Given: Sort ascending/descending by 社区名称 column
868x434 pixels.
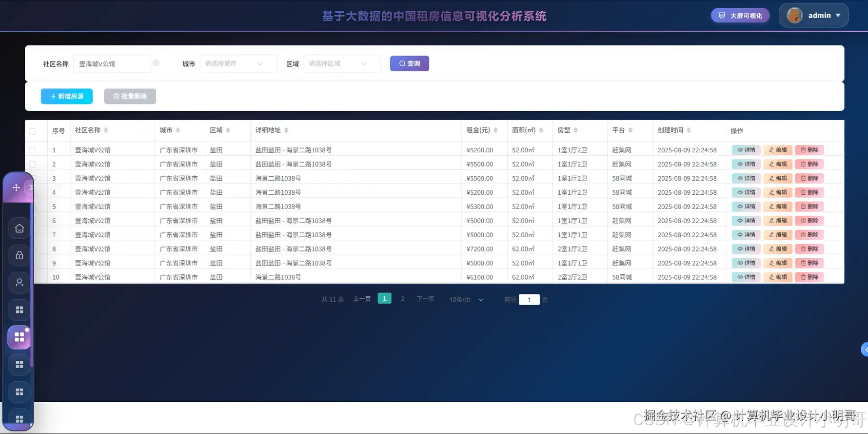Looking at the screenshot, I should pos(106,130).
